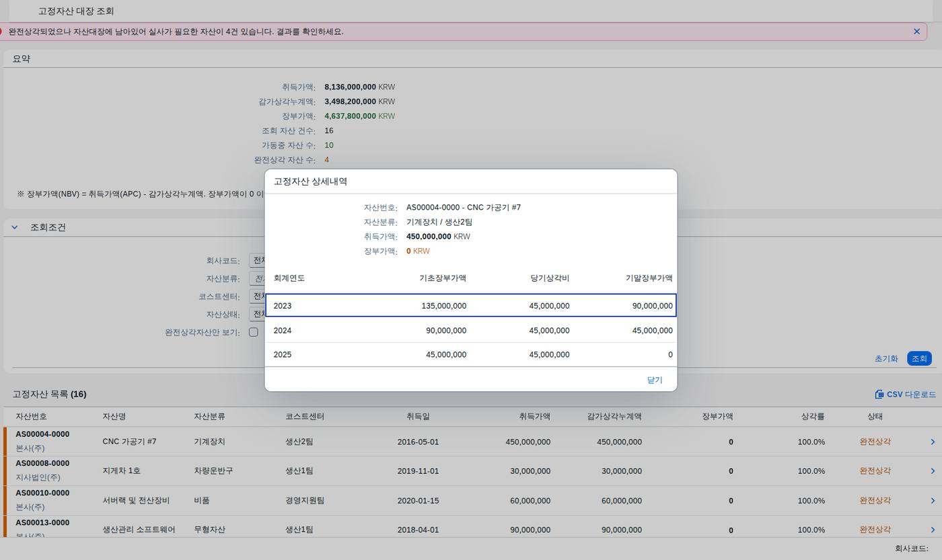
Task: Click AS00004-0000 asset number
Action: (42, 434)
